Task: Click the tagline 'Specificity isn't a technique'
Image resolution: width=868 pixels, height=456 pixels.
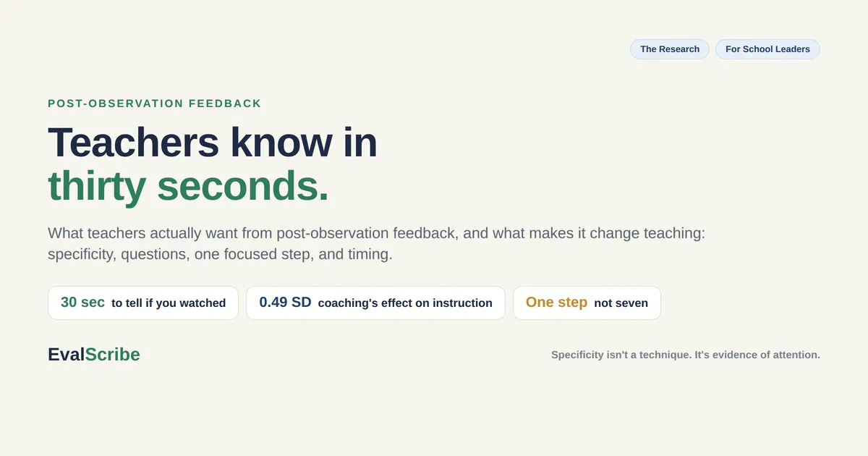Action: click(686, 355)
